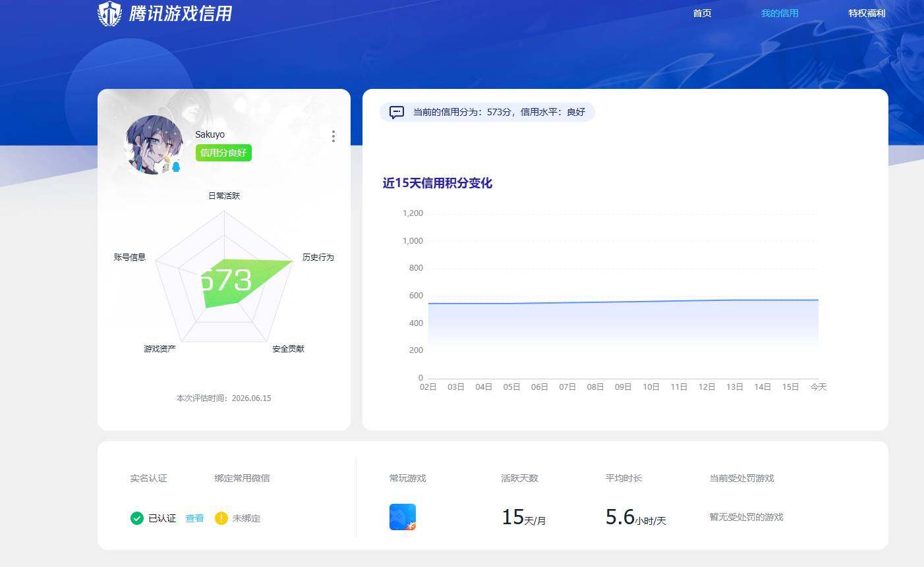This screenshot has width=924, height=567.
Task: Click the 当前受处罚游戏 label
Action: point(741,478)
